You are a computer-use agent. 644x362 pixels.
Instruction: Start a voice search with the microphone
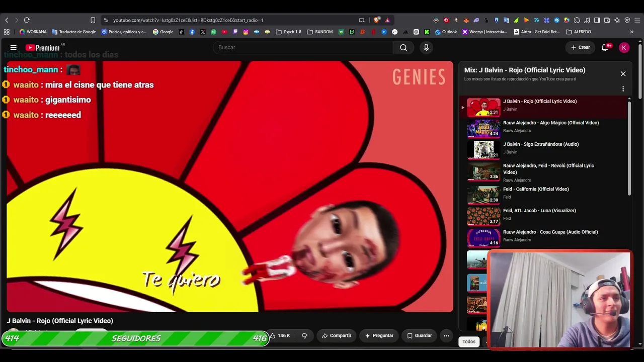[x=426, y=47]
